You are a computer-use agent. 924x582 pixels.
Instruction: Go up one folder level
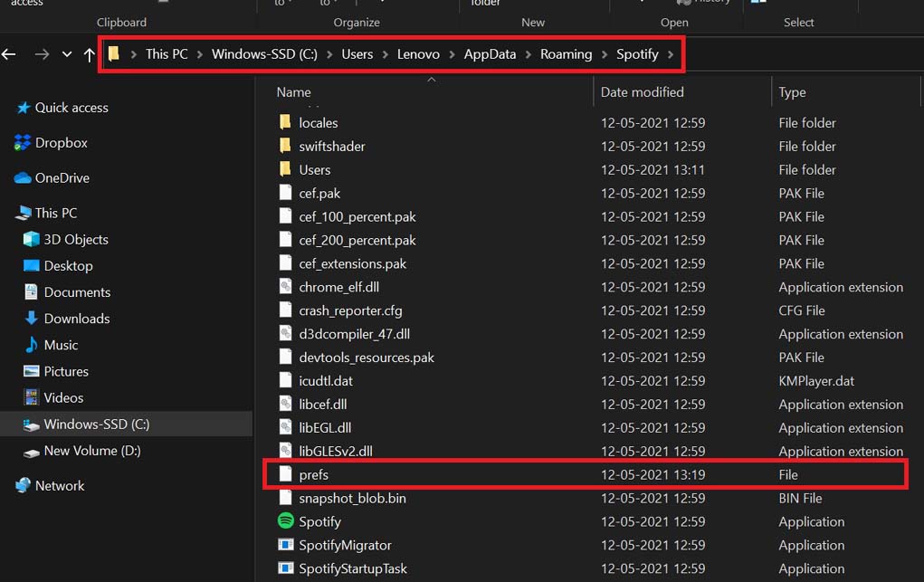[90, 54]
